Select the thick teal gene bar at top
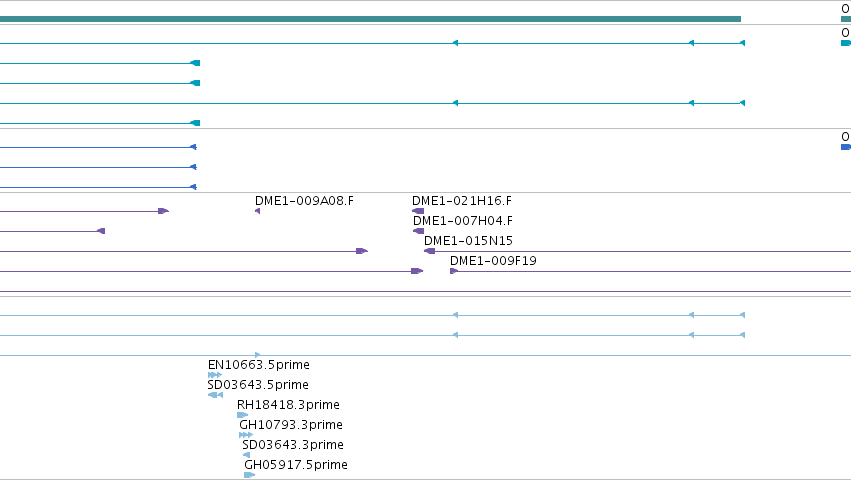 [370, 19]
